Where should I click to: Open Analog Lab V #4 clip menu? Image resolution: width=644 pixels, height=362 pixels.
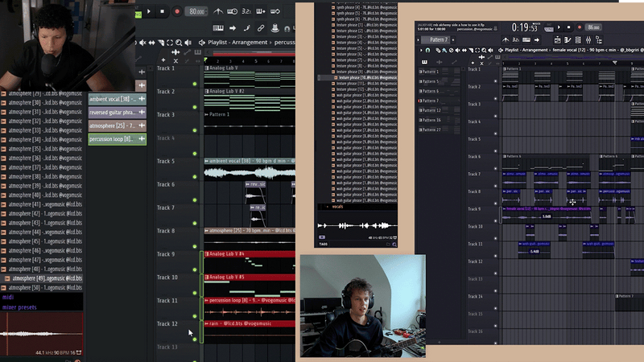[x=207, y=254]
